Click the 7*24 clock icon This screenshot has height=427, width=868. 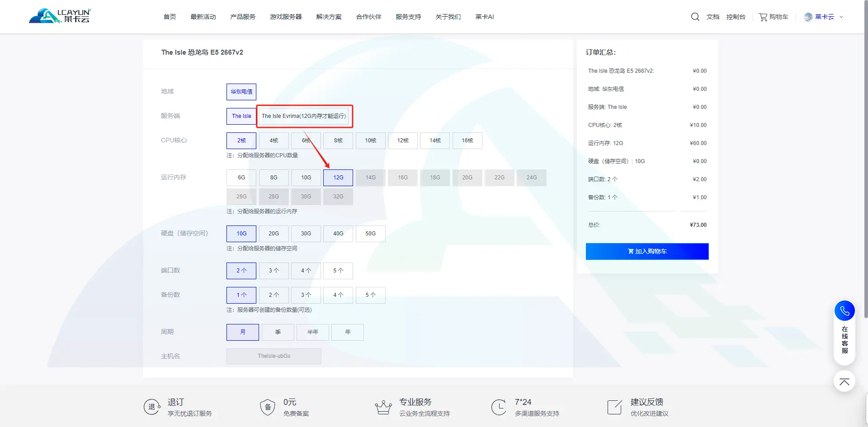tap(499, 407)
